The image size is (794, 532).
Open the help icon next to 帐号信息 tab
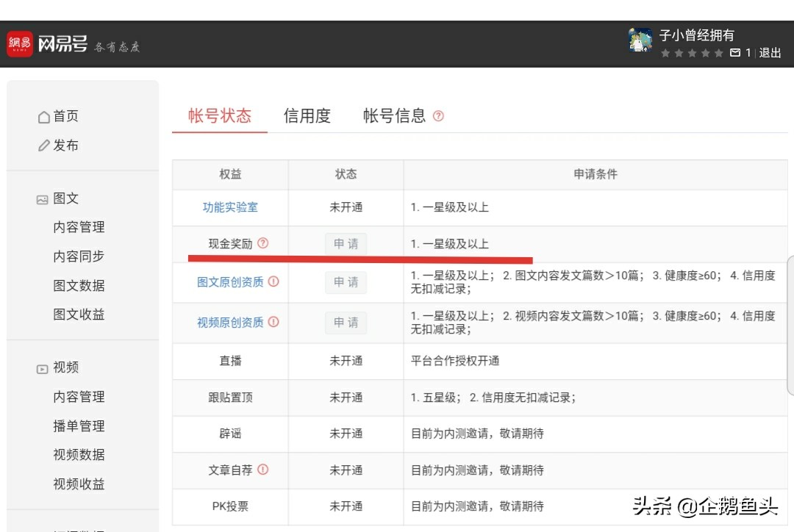click(x=439, y=116)
